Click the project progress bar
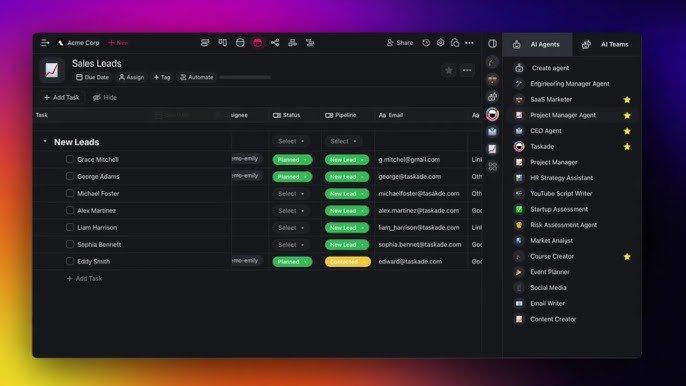The width and height of the screenshot is (686, 386). coord(245,77)
